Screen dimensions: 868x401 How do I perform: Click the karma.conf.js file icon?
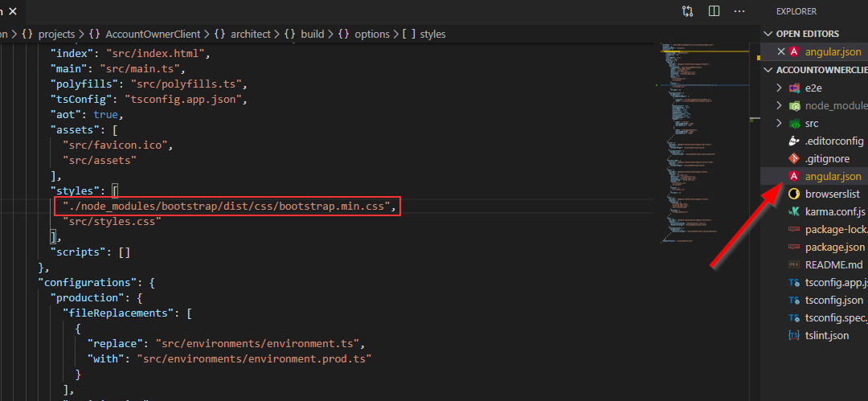(793, 211)
